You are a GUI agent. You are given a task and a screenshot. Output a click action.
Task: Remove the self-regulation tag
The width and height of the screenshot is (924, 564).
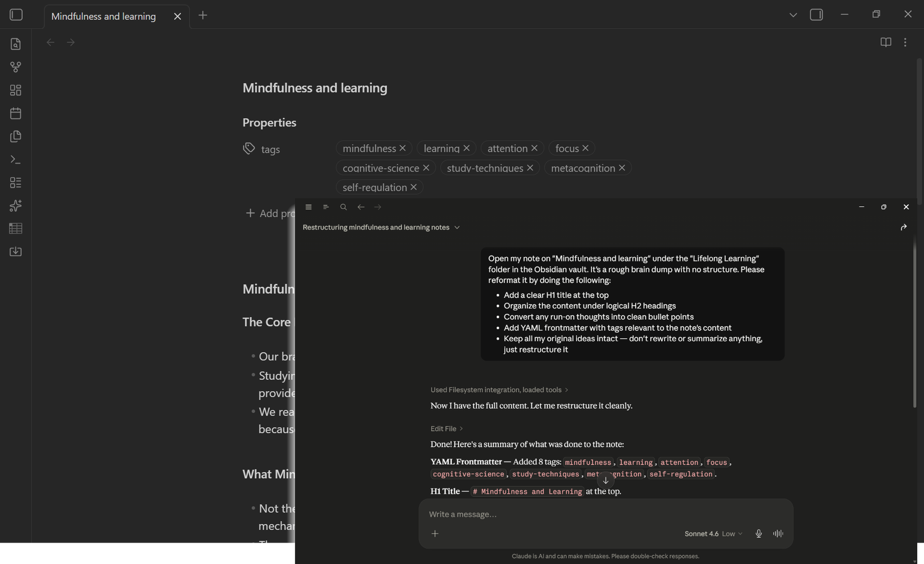413,187
